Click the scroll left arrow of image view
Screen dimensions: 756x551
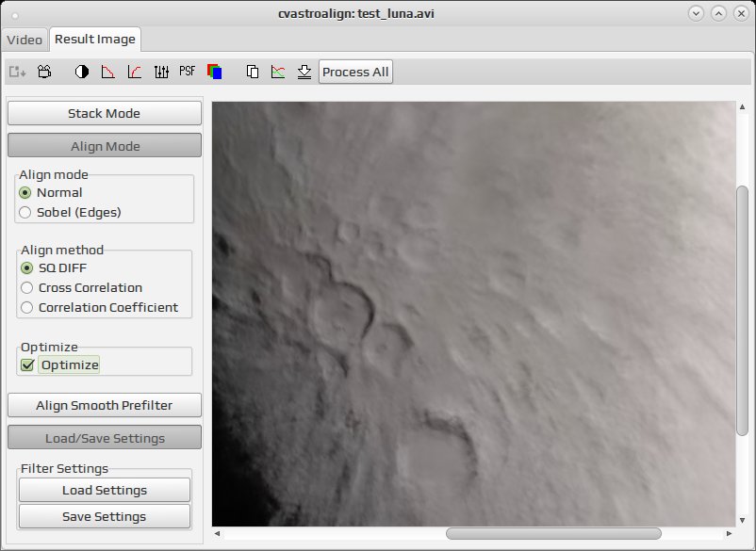pyautogui.click(x=217, y=533)
